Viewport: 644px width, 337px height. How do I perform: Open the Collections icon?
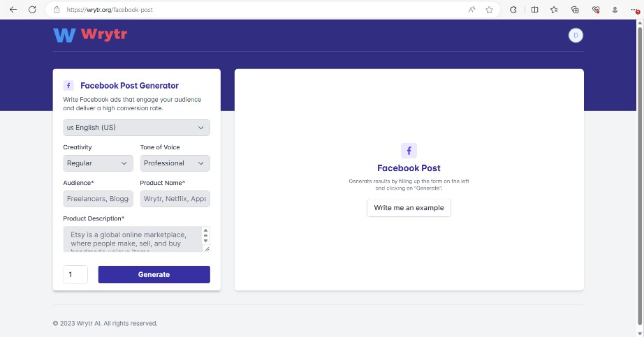(575, 10)
